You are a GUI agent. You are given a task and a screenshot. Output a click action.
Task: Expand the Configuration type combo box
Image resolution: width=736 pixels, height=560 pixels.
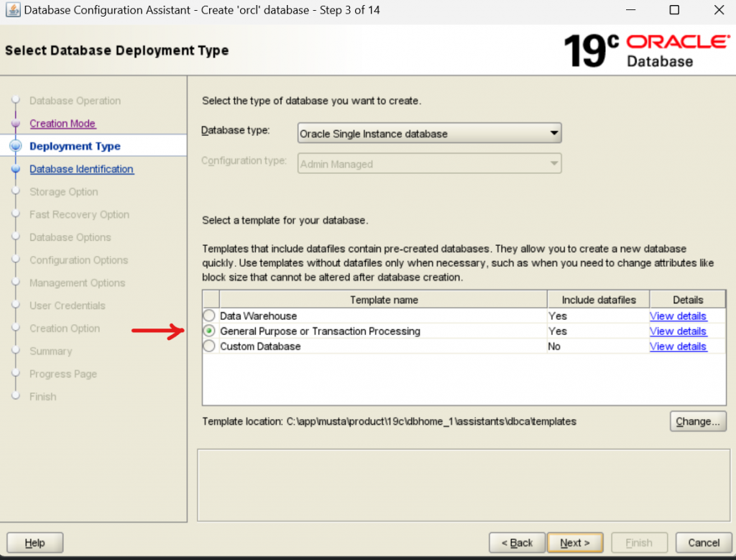pos(429,164)
